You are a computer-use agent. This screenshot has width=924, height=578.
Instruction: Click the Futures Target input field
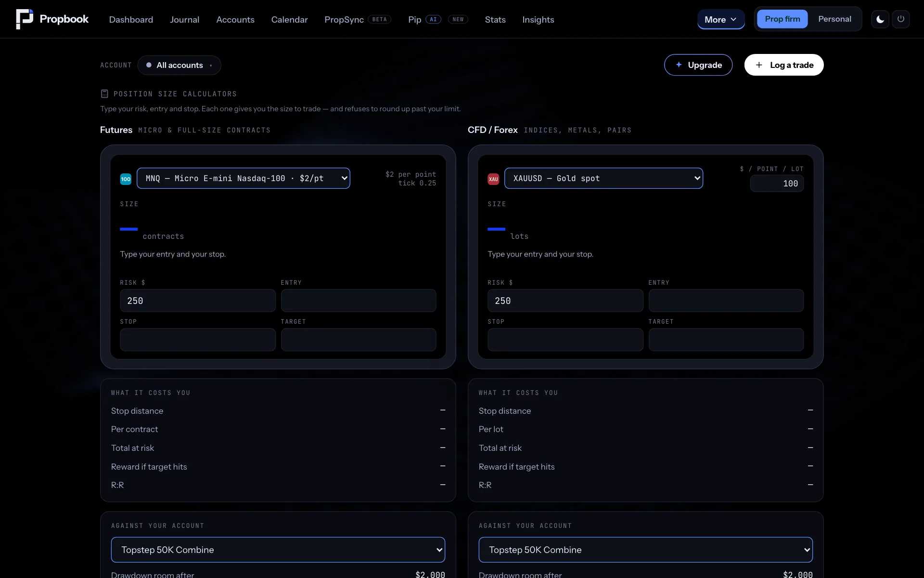click(359, 340)
